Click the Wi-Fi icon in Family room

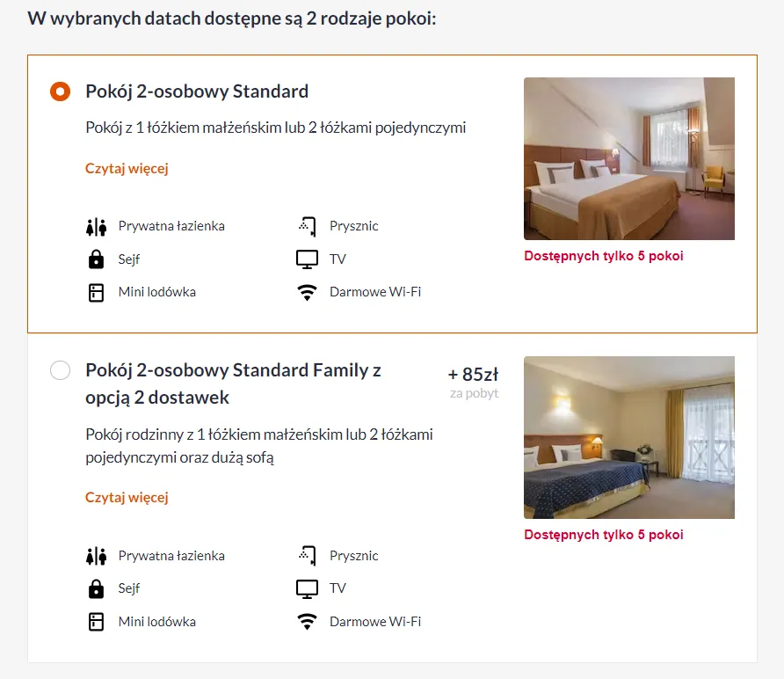(x=306, y=622)
